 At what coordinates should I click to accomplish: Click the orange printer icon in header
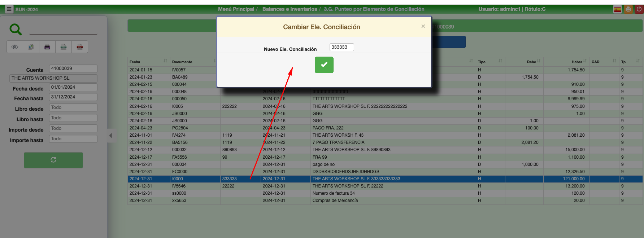[628, 9]
